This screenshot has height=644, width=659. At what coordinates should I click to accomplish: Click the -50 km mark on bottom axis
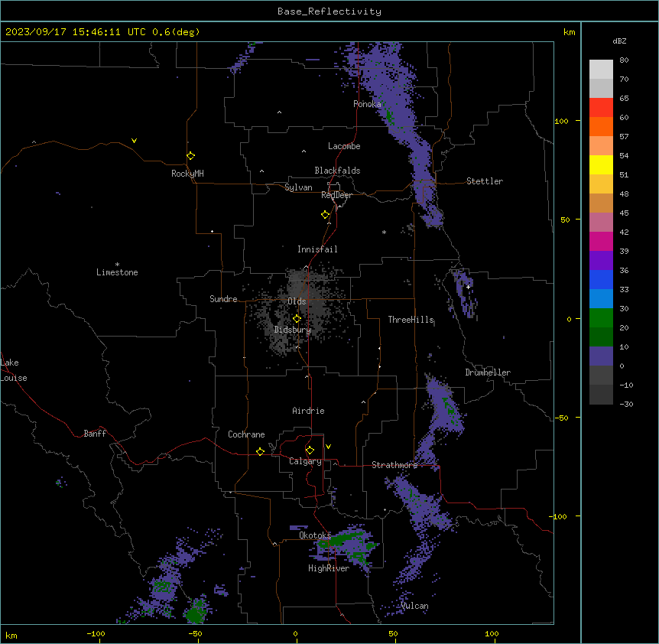[195, 633]
